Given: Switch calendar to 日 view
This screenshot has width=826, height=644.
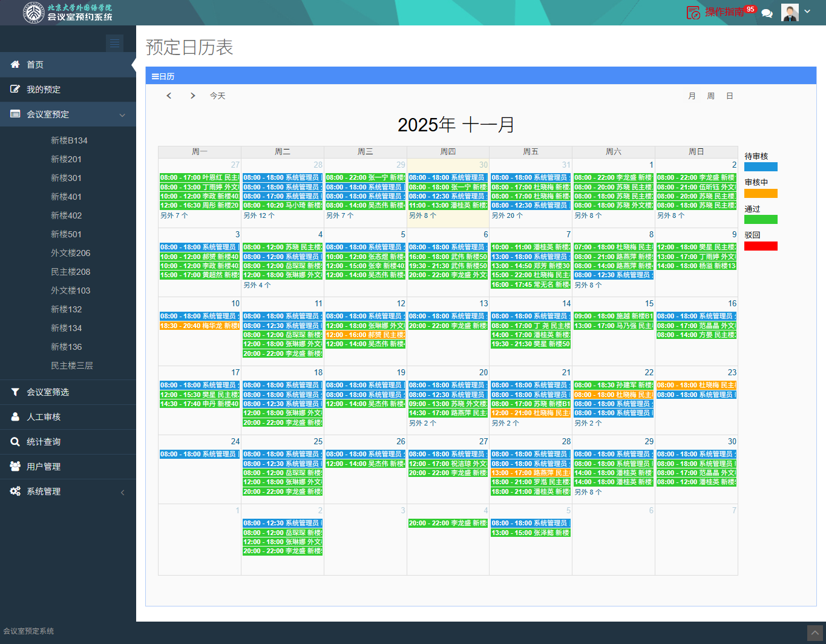Looking at the screenshot, I should tap(730, 96).
